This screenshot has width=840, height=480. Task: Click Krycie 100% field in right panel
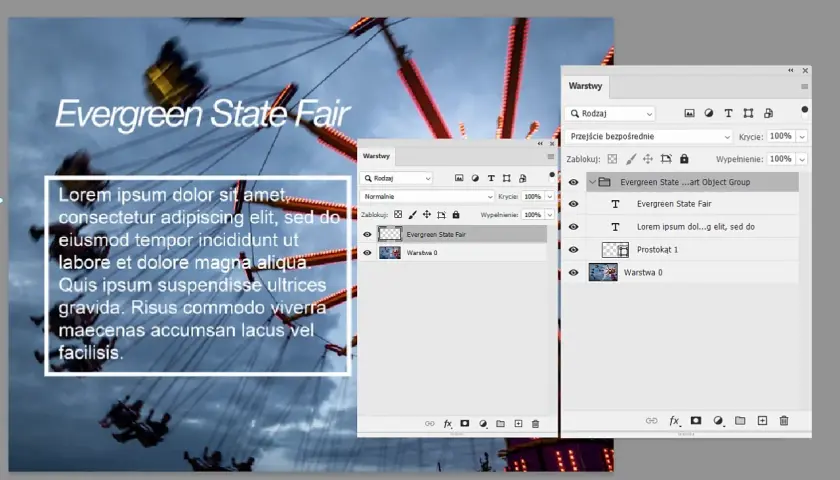[x=781, y=137]
